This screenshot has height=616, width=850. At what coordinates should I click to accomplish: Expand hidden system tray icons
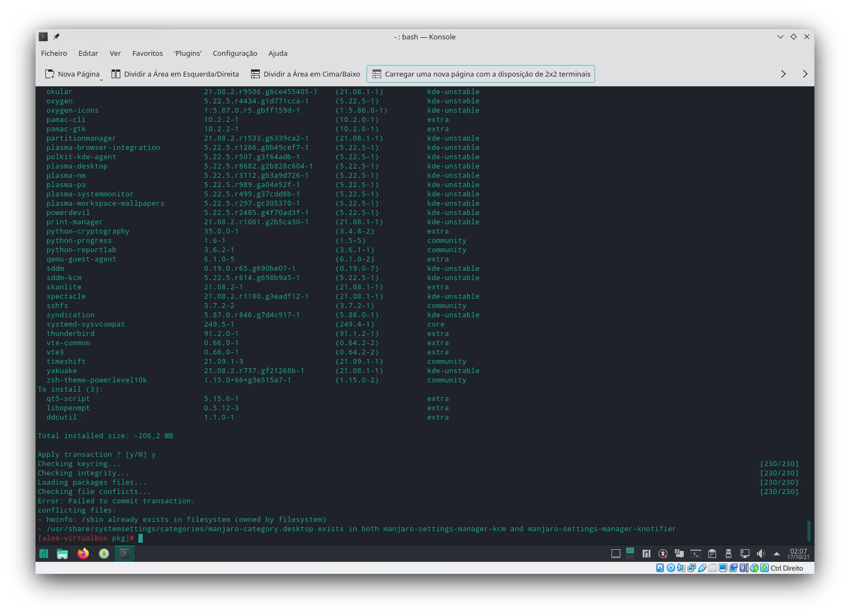776,554
